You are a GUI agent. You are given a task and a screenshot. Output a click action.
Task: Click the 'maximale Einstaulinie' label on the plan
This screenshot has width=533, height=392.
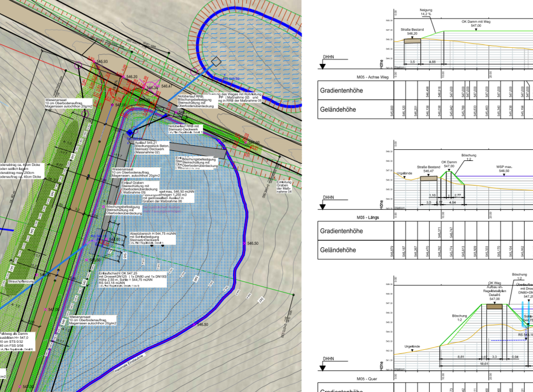pyautogui.click(x=130, y=364)
